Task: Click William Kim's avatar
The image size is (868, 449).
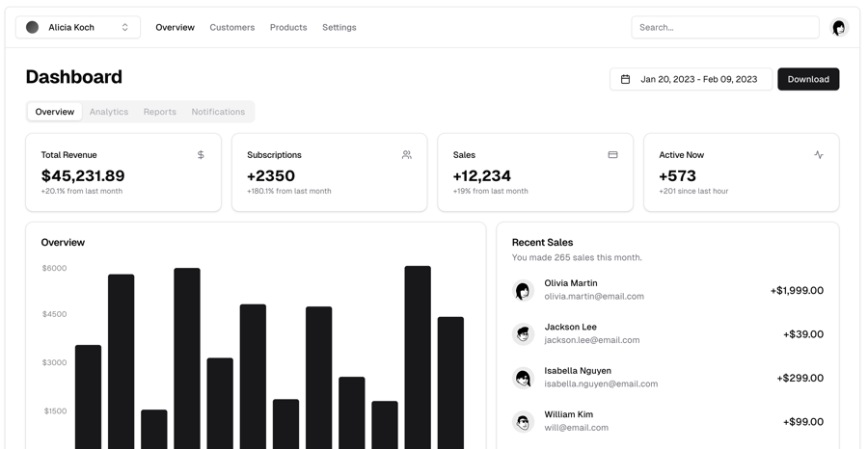Action: point(523,421)
